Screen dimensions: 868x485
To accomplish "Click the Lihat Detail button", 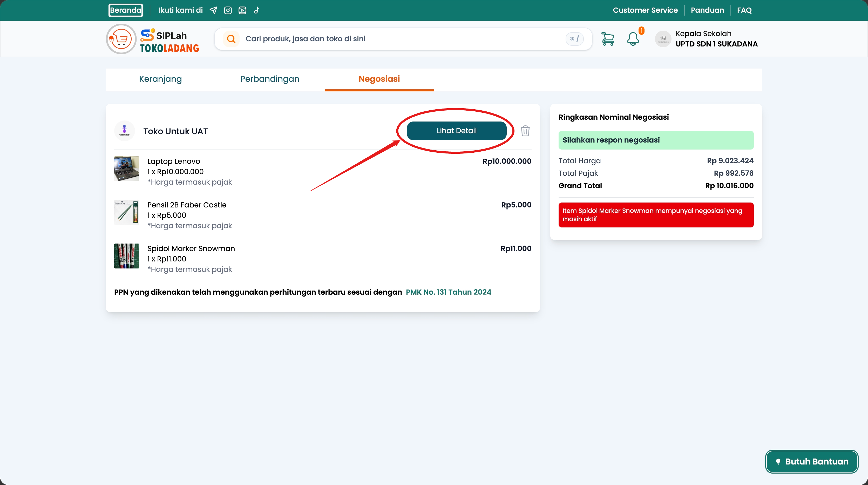I will click(x=457, y=131).
